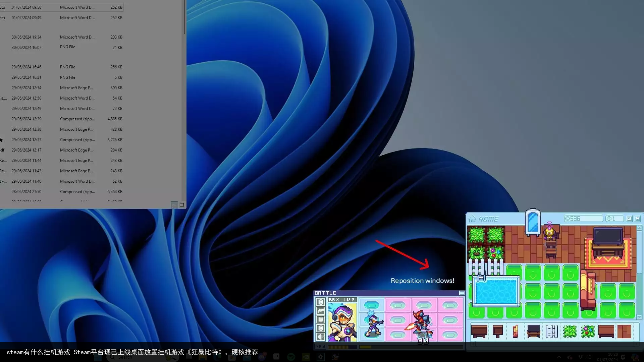Screen dimensions: 644x362
Task: Select file row dated 29/06/2024 11:43
Action: click(x=62, y=171)
